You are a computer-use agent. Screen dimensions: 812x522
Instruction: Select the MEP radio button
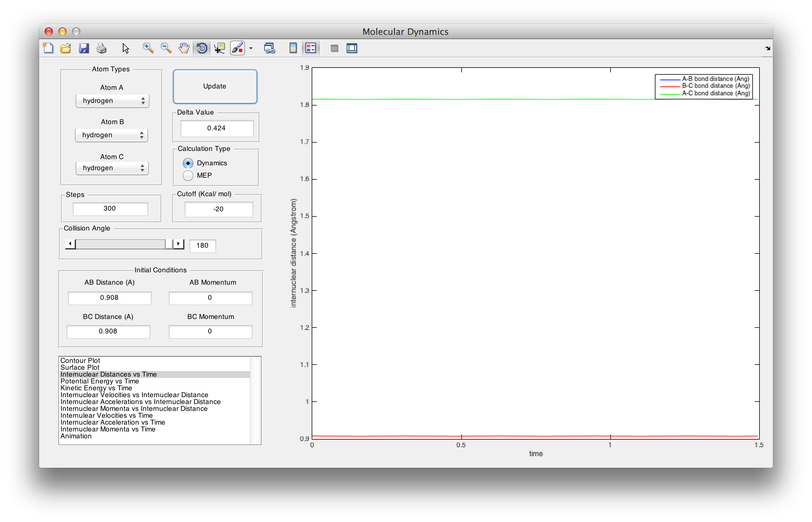(188, 176)
